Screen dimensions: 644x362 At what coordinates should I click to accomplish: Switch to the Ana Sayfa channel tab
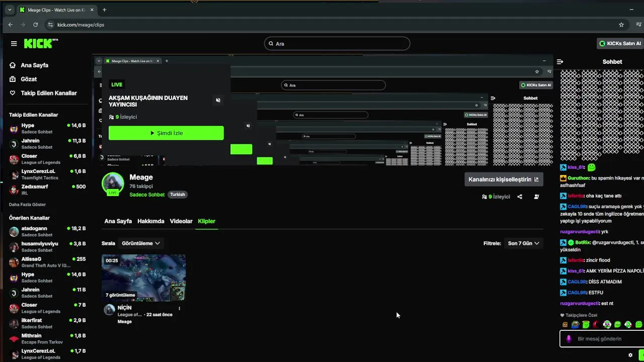tap(118, 221)
